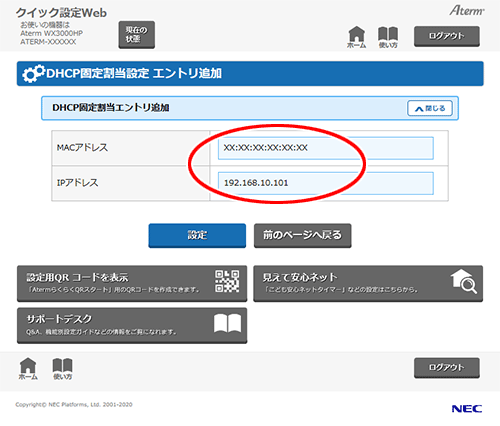Click the MACアドレス label
This screenshot has width=500, height=426.
82,148
